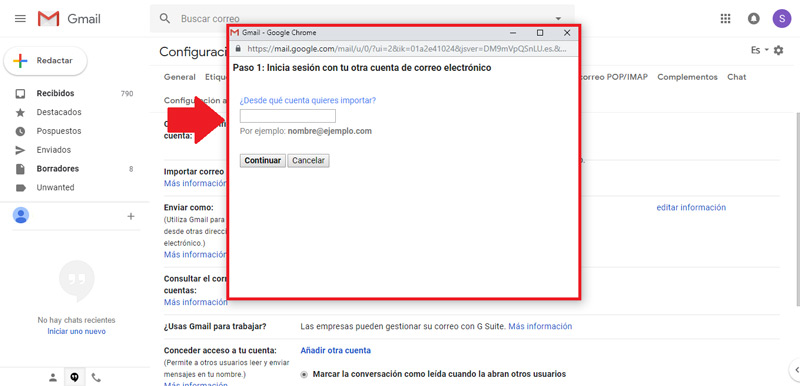
Task: Switch to the contacts person tab
Action: pos(53,378)
